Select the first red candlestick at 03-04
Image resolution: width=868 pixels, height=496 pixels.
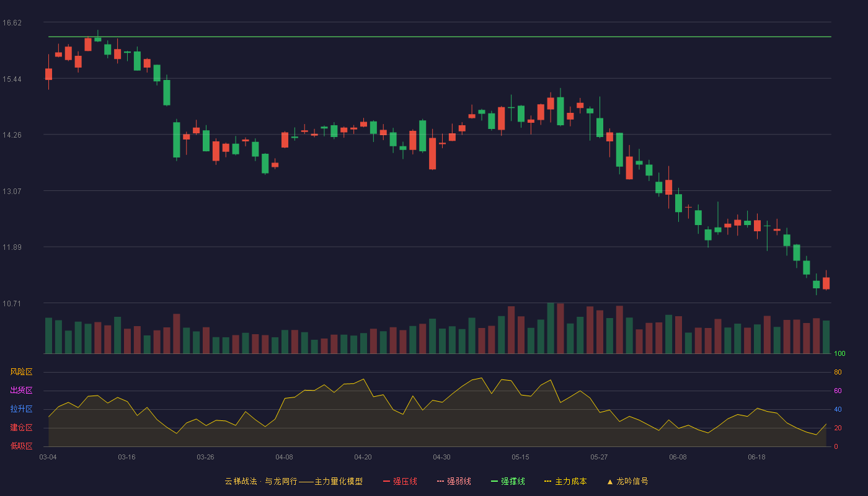pyautogui.click(x=48, y=74)
